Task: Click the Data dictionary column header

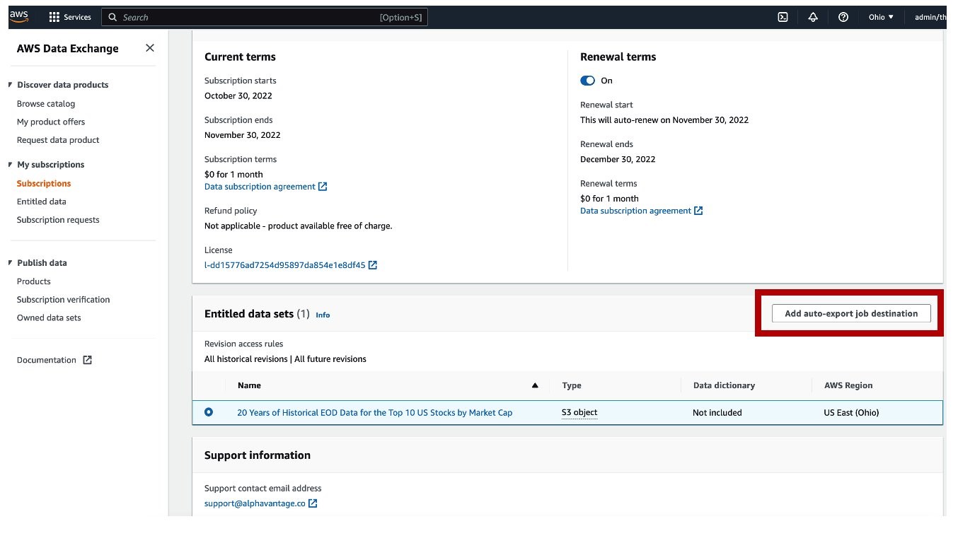Action: (x=724, y=385)
